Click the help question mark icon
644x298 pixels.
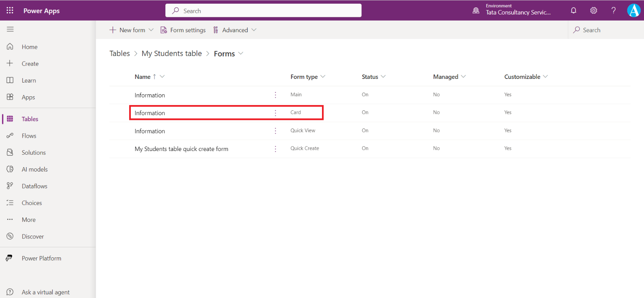(613, 10)
